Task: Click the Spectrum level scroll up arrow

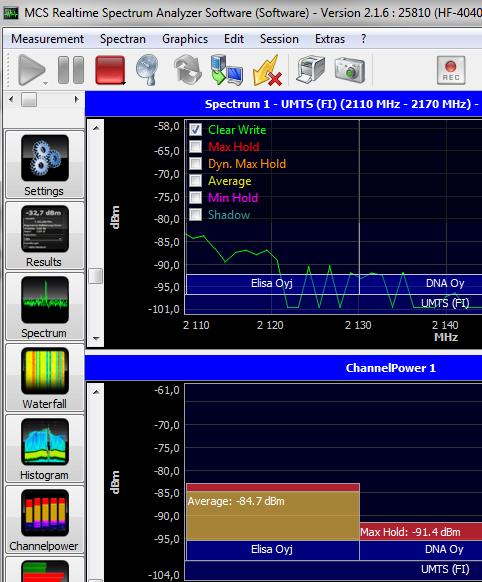Action: 96,128
